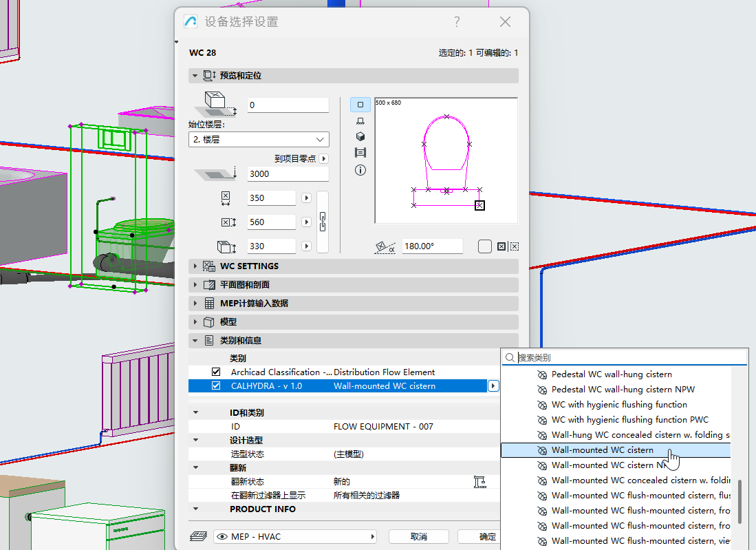Toggle the dimension chain link icon
Viewport: 756px width, 550px height.
(323, 222)
